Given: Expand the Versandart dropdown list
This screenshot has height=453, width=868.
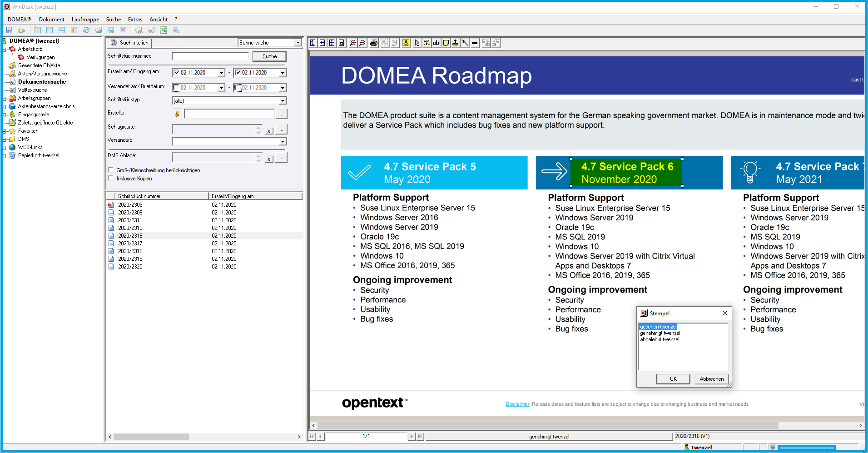Looking at the screenshot, I should click(x=283, y=142).
